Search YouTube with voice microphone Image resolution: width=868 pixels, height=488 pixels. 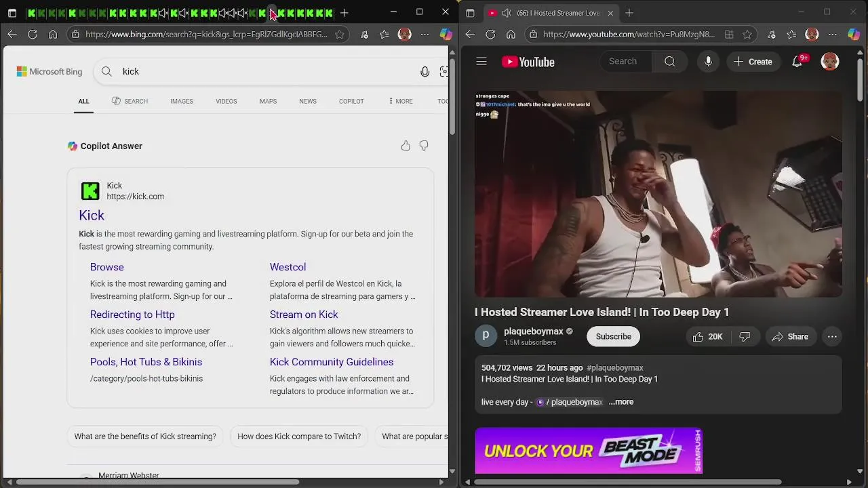(708, 62)
